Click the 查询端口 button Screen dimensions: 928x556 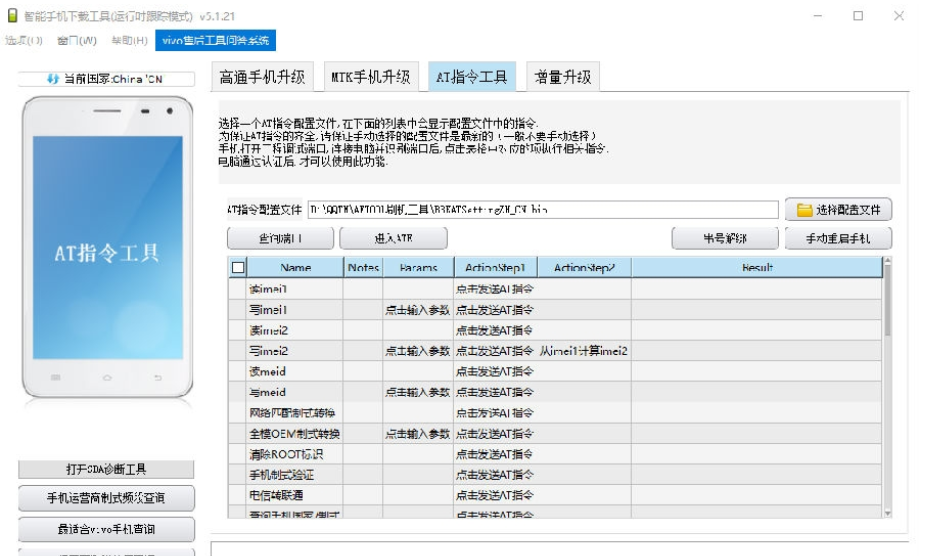pos(280,239)
